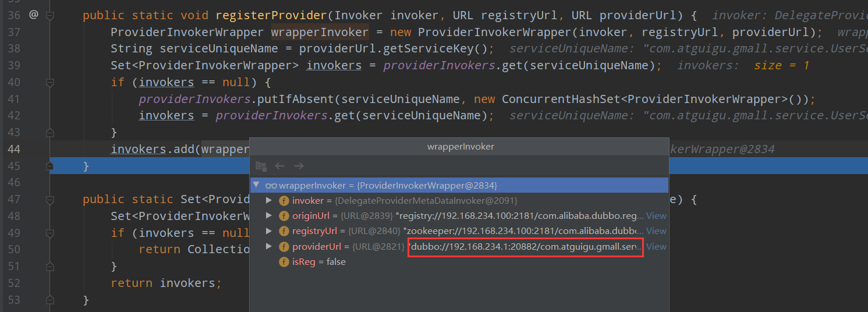Click the wrapperInvoker popup title bar
This screenshot has height=312, width=868.
point(460,147)
